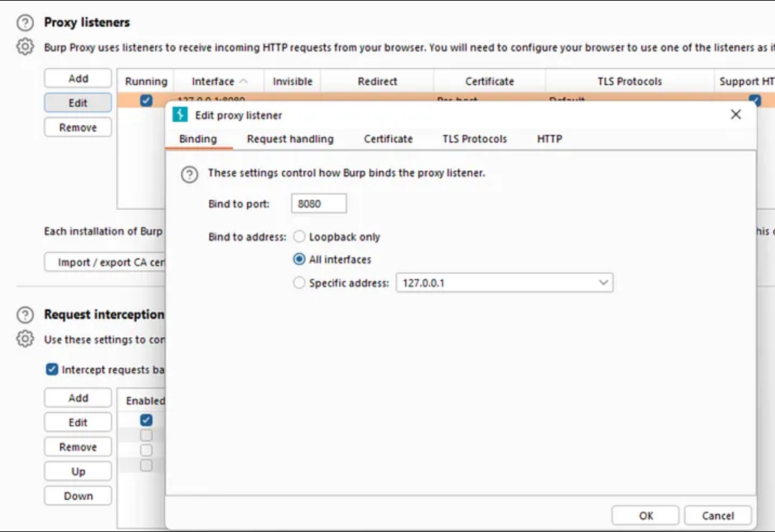Close the Edit proxy listener dialog

(735, 114)
